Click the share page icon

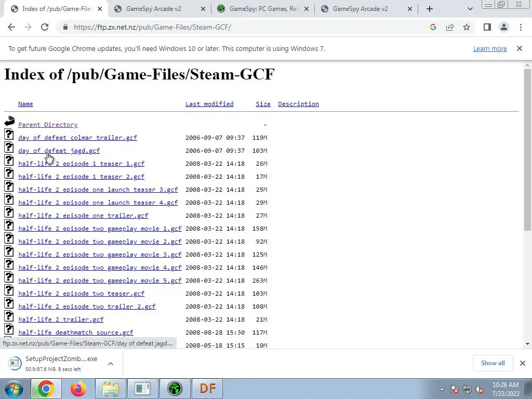point(450,27)
